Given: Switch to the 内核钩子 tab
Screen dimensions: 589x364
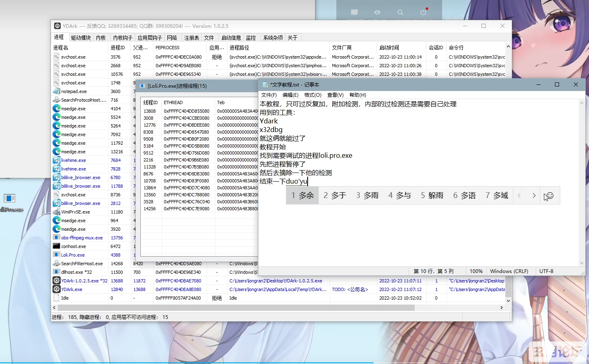Looking at the screenshot, I should [x=123, y=38].
